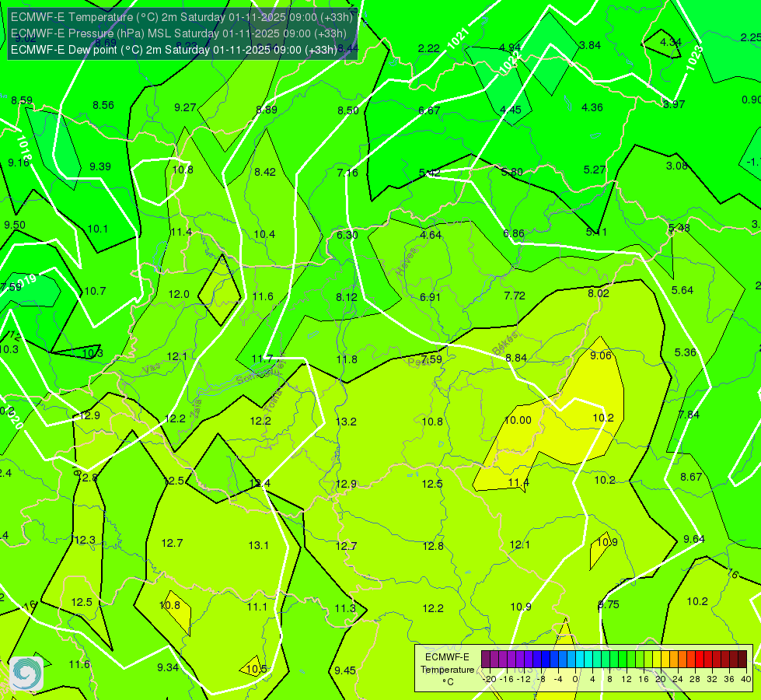Pick the dark maroon swatch at legend's 40 end

pos(742,660)
